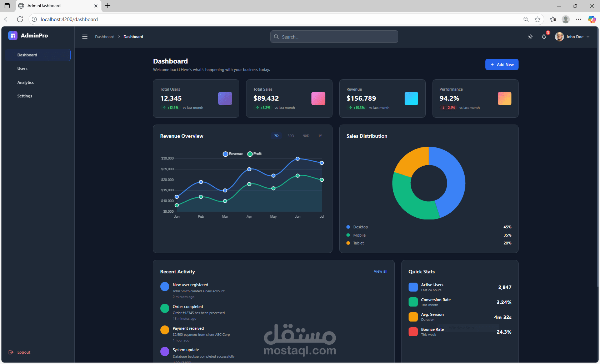
Task: Open the browser favorites list icon
Action: (553, 19)
